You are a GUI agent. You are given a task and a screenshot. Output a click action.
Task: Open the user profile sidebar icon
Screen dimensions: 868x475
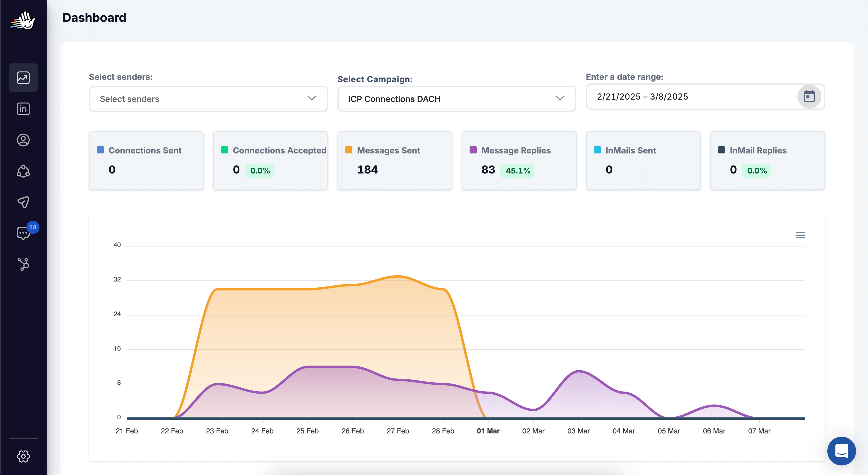click(23, 140)
